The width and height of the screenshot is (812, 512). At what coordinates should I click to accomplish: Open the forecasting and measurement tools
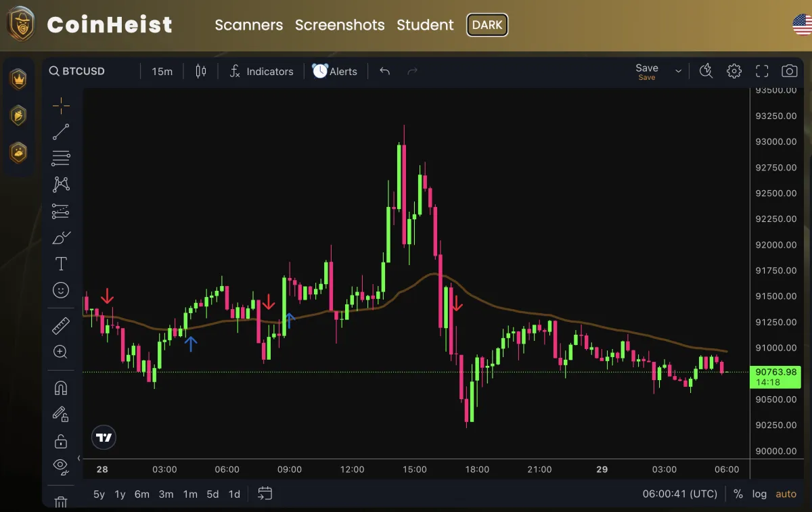[x=61, y=211]
